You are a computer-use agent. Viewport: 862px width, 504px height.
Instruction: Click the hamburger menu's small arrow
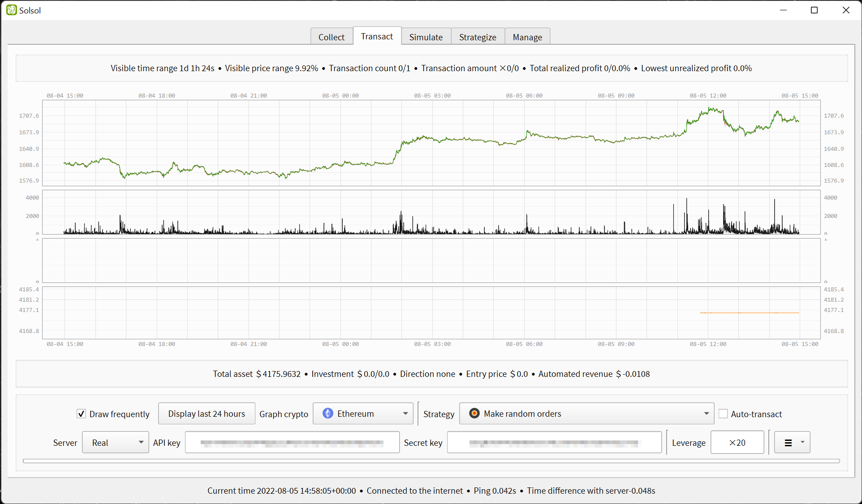[x=803, y=443]
